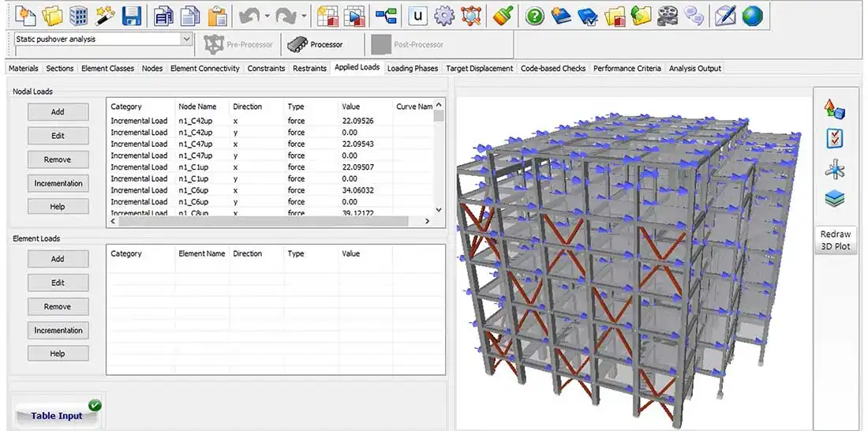Viewport: 868px width, 431px height.
Task: Click Edit in Element Loads section
Action: pos(58,283)
